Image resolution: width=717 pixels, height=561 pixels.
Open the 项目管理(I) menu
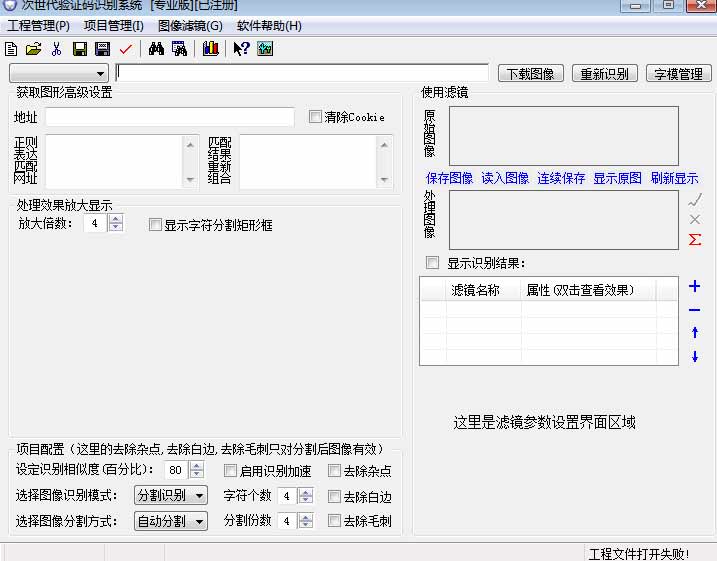click(x=113, y=26)
